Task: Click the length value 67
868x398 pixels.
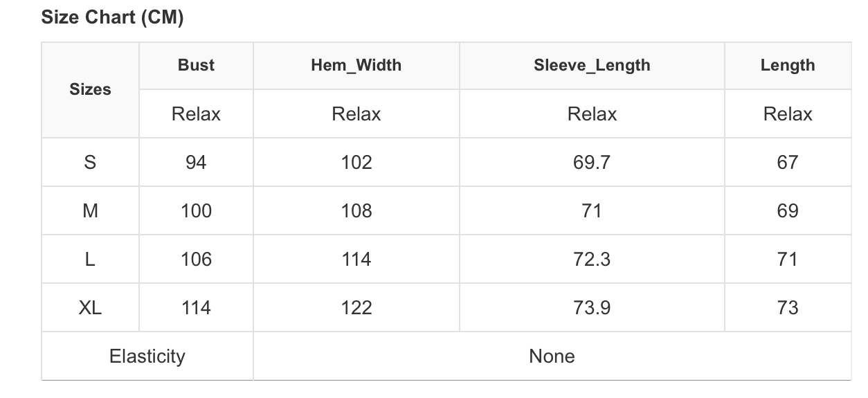Action: point(788,162)
